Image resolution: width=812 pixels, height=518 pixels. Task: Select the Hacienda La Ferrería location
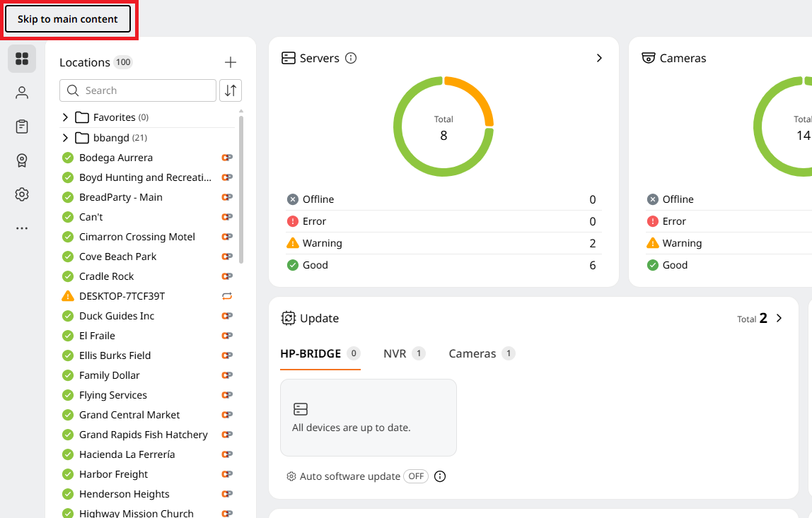(127, 455)
